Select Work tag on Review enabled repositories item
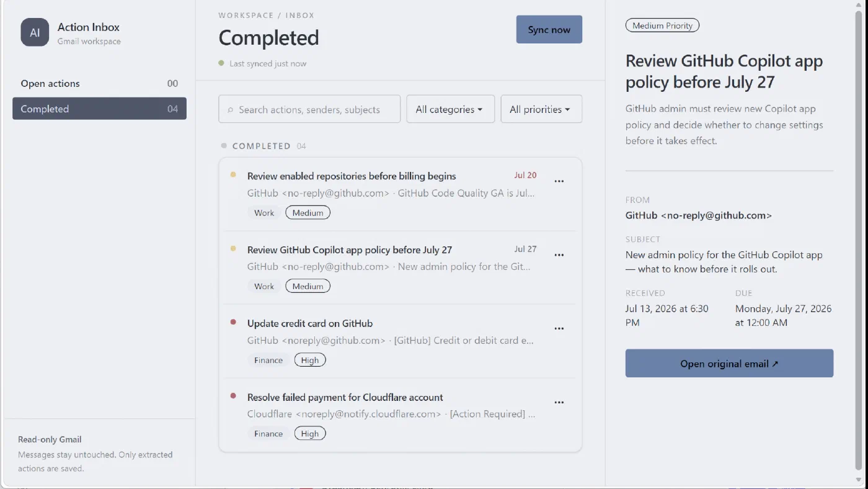This screenshot has width=868, height=489. (x=264, y=213)
